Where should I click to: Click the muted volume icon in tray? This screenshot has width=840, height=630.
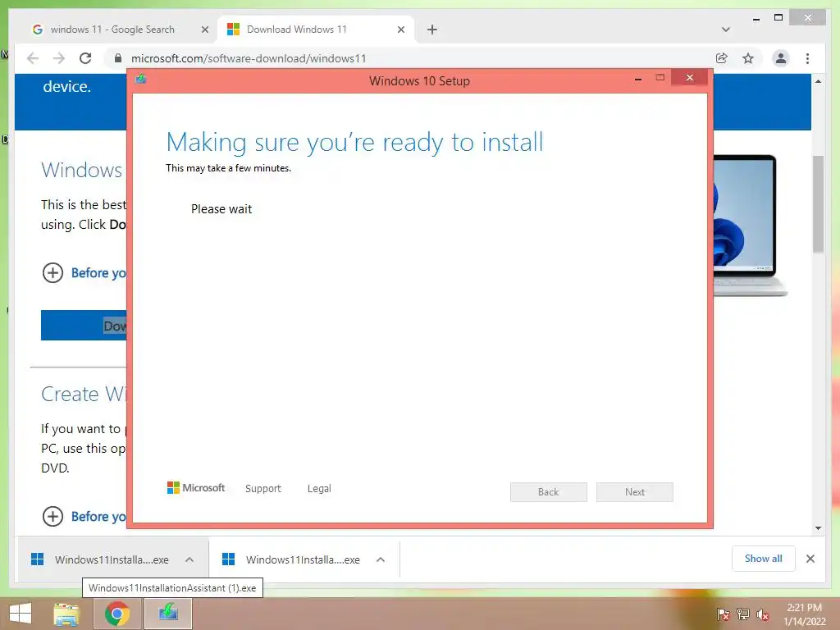(763, 614)
